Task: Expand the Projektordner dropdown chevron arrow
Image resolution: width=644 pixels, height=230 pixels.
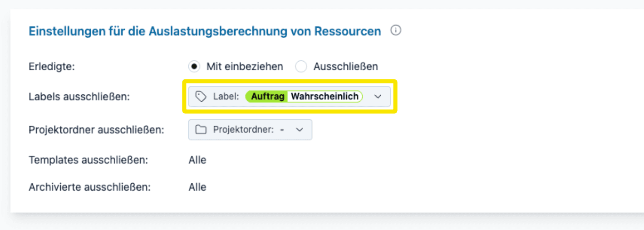Action: click(x=299, y=130)
